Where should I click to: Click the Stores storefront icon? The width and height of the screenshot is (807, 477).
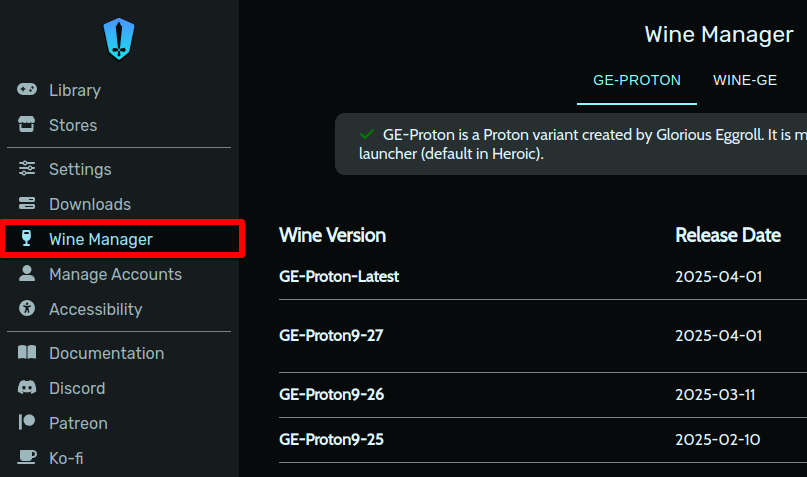(x=27, y=125)
